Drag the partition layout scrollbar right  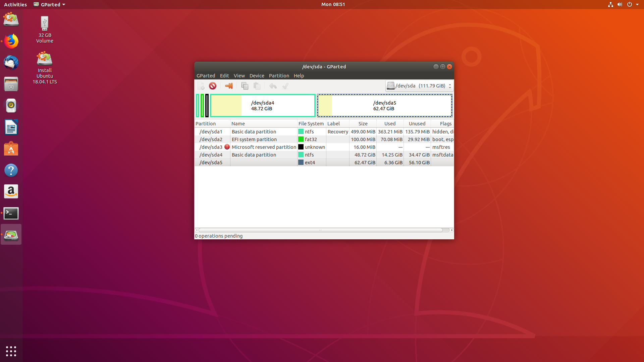tap(451, 230)
